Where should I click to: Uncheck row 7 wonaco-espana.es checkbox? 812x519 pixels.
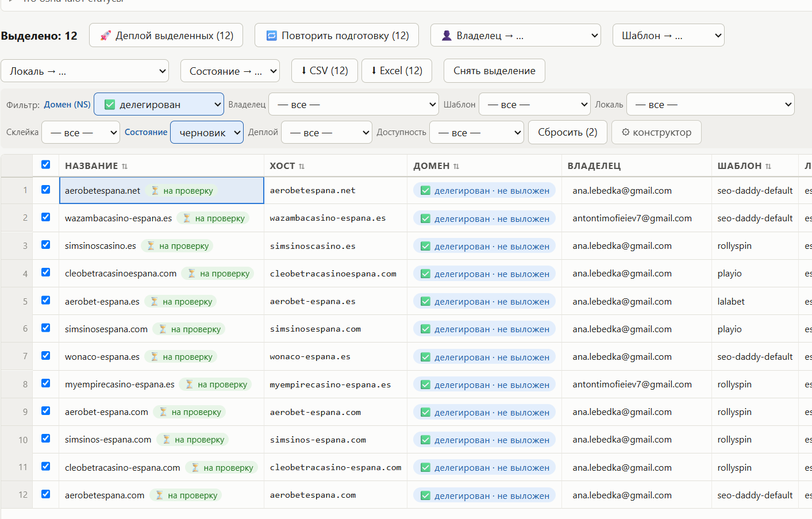pos(46,356)
